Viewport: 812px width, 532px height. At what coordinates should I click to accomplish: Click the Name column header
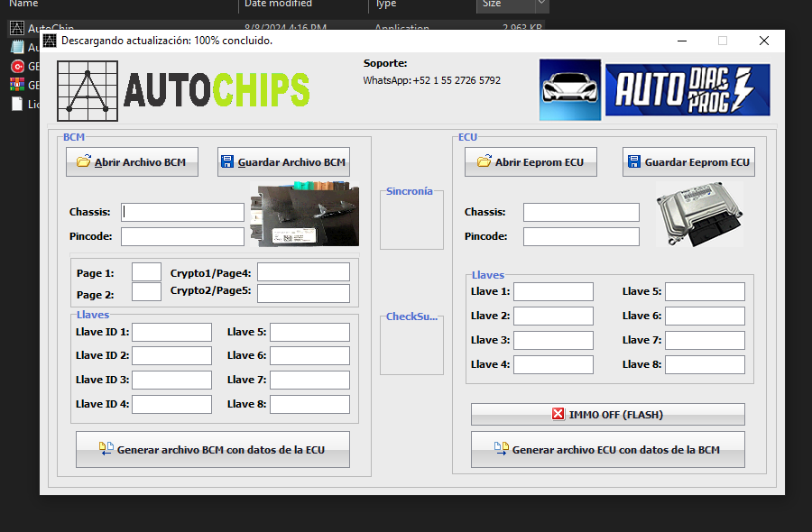23,5
